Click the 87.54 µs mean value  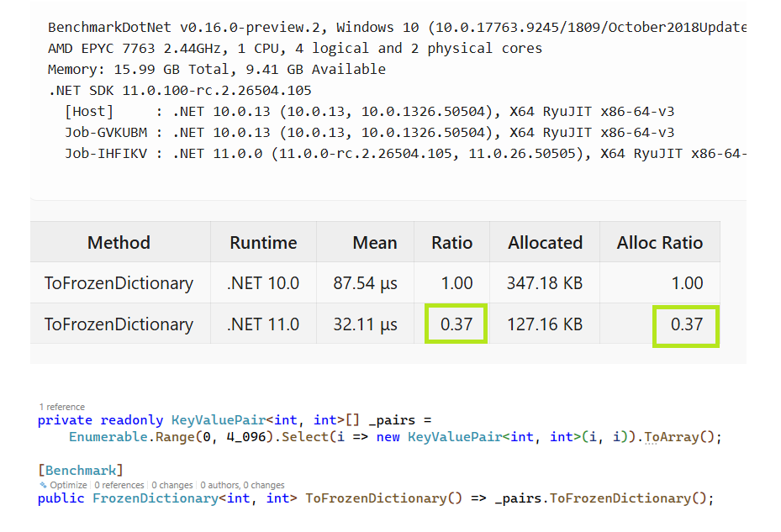point(365,283)
